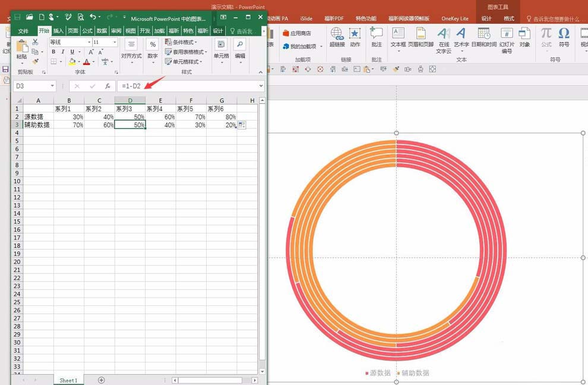Viewport: 588px width, 385px height.
Task: Open 页眉和页脚 header and footer
Action: point(421,37)
